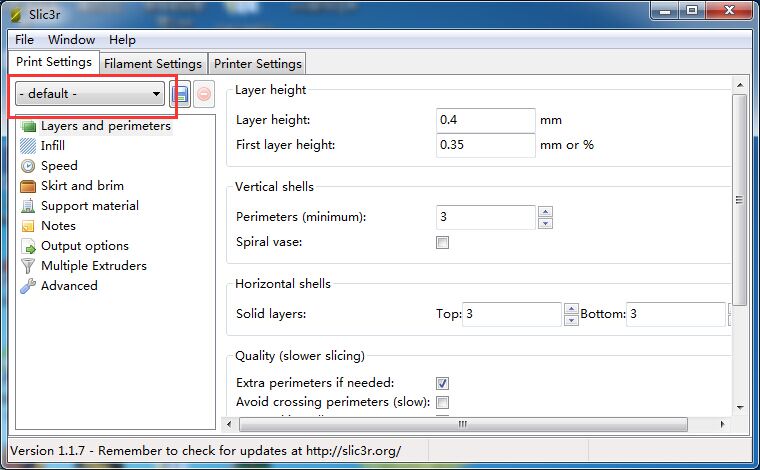760x470 pixels.
Task: Click the vertical scrollbar thumb
Action: pyautogui.click(x=739, y=200)
